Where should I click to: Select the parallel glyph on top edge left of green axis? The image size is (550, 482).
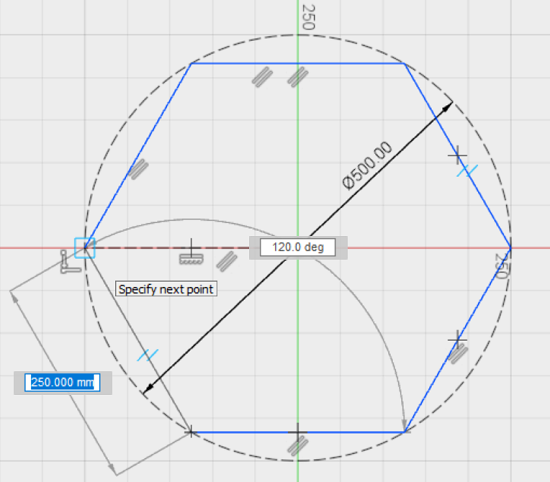click(262, 77)
